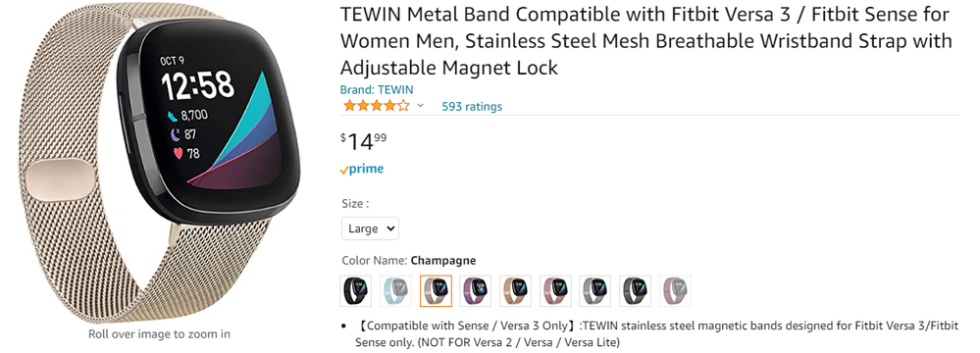Open the 593 ratings link

click(x=472, y=106)
